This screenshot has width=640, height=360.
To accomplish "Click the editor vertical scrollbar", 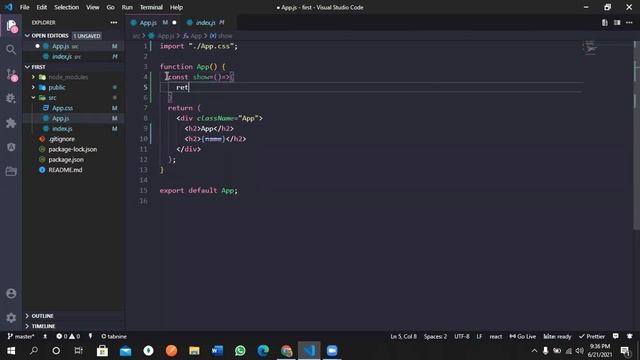I will pyautogui.click(x=636, y=135).
